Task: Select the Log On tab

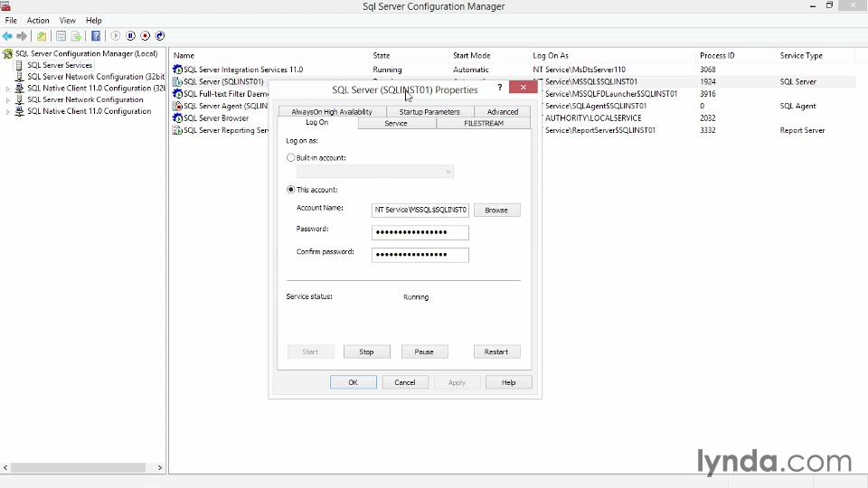Action: 317,122
